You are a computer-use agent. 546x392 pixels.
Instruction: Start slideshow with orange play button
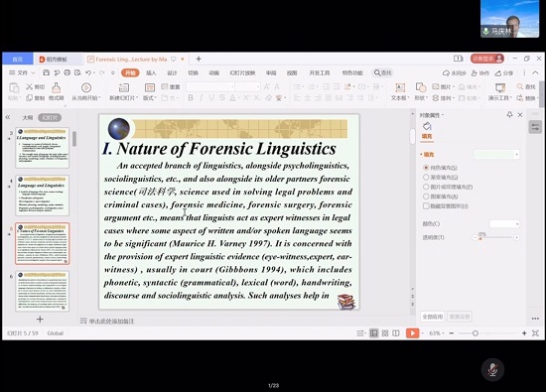[x=412, y=333]
